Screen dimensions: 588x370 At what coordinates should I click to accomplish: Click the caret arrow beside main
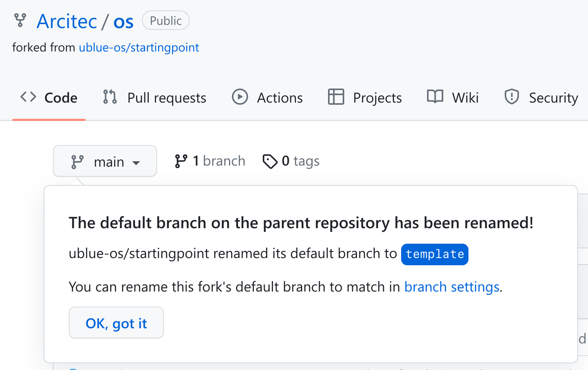tap(136, 163)
